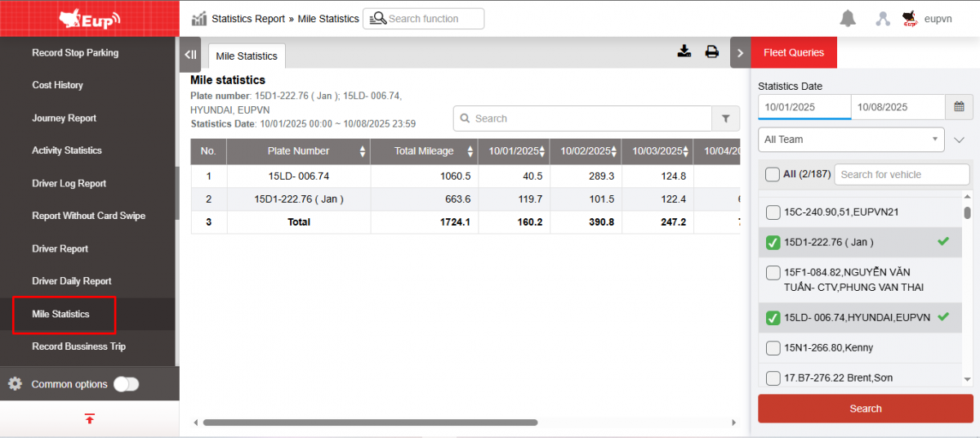Click the red Search button
This screenshot has height=438, width=980.
coord(865,409)
